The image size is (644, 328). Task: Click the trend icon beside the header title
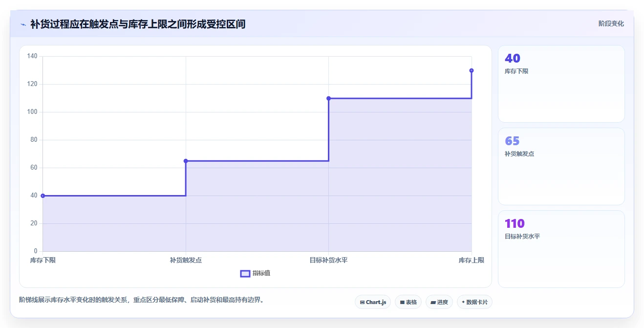[x=23, y=24]
